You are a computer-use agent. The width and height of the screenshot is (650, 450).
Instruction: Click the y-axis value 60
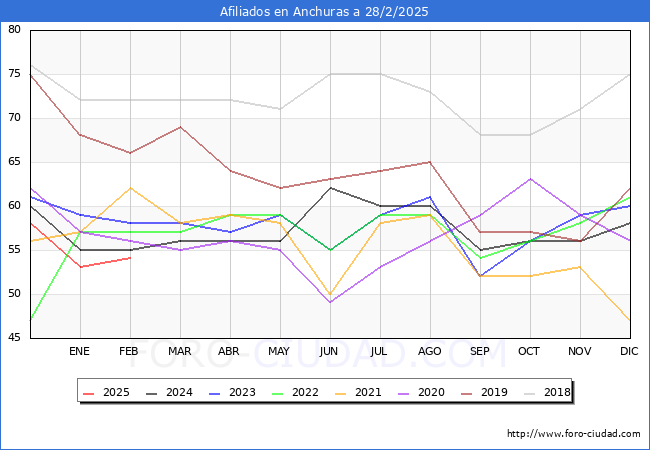click(14, 206)
